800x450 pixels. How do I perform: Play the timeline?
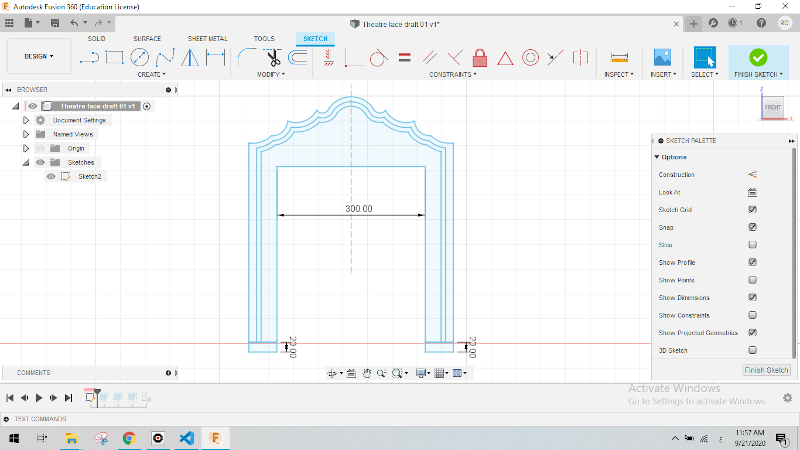pyautogui.click(x=39, y=397)
